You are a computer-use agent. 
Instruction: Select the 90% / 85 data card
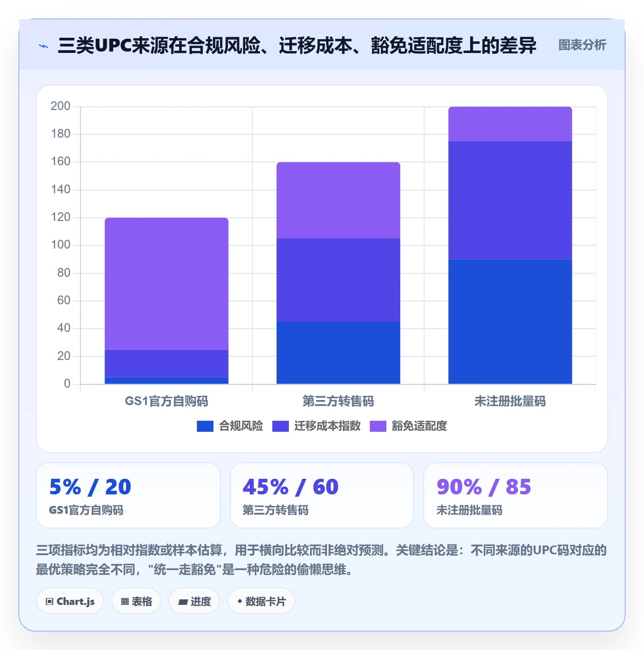coord(516,495)
